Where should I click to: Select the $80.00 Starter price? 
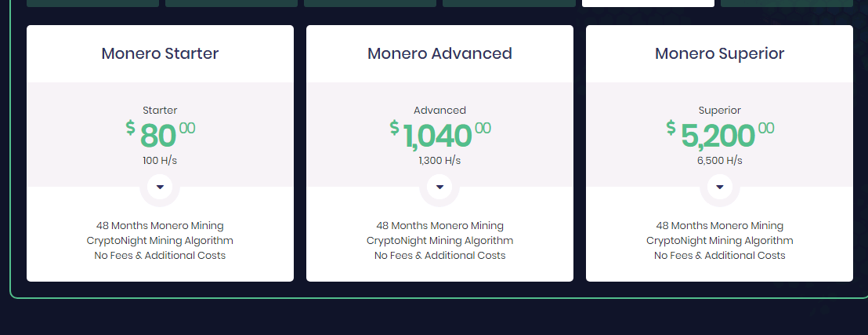(x=160, y=135)
